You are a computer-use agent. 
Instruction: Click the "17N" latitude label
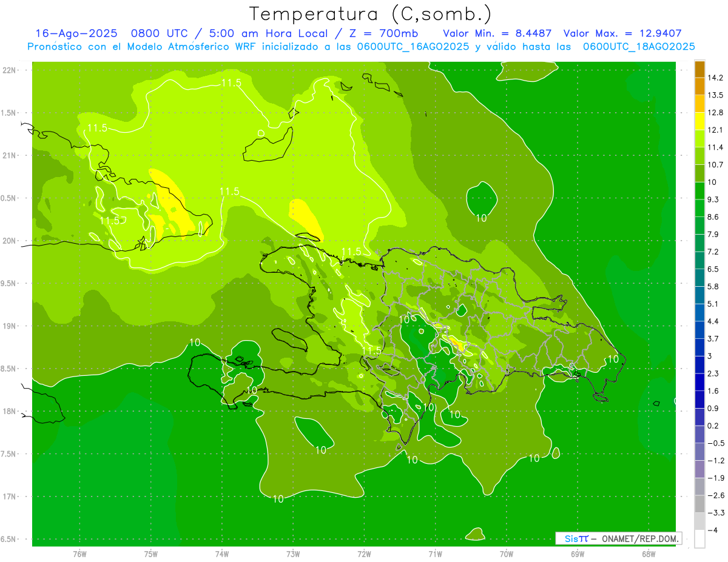click(10, 497)
